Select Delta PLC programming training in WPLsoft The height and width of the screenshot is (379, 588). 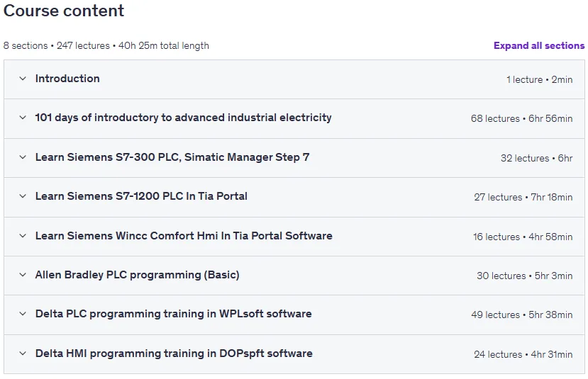(x=174, y=314)
